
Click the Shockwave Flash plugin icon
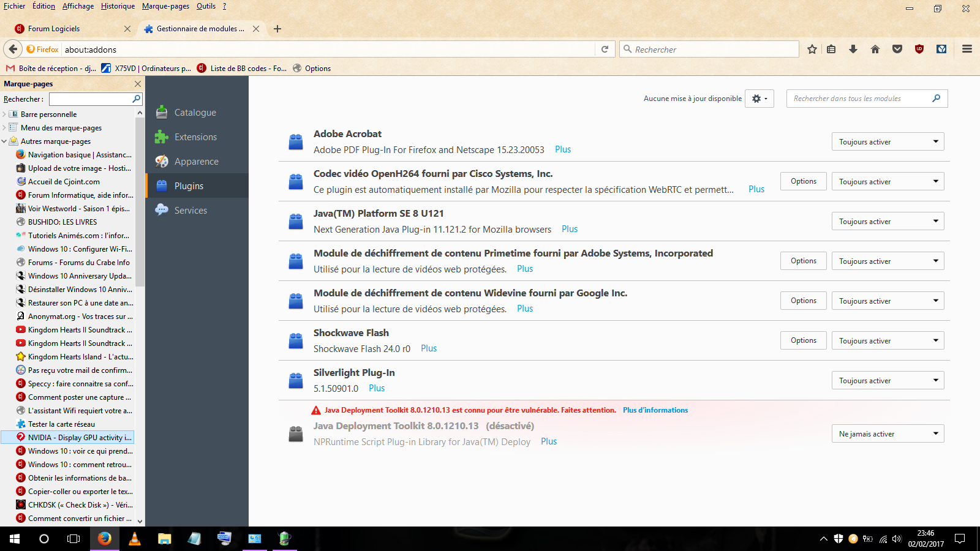click(x=296, y=341)
